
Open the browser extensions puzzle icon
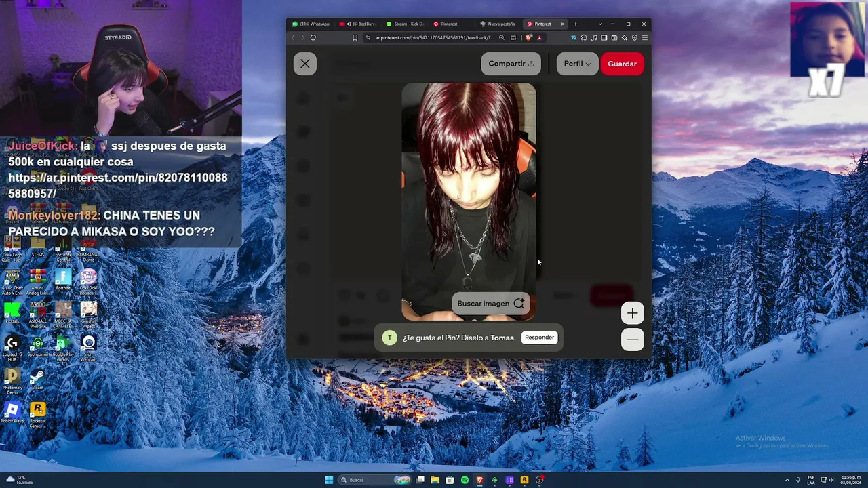(x=583, y=38)
